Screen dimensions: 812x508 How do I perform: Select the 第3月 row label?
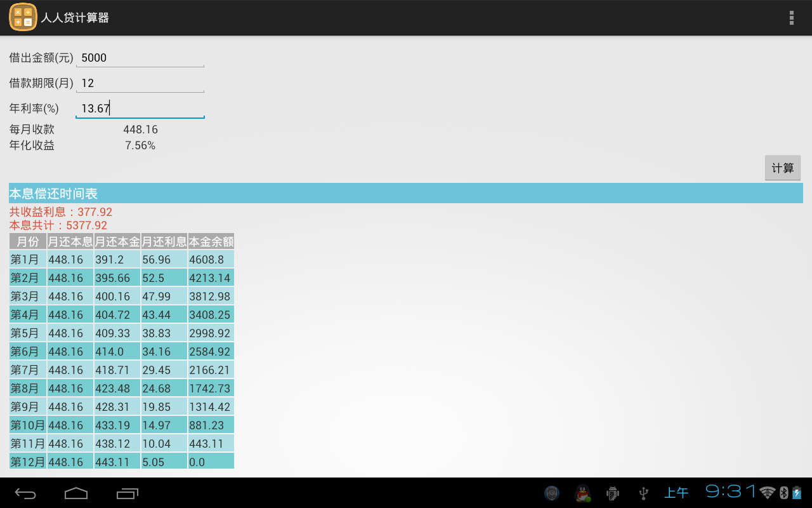point(28,296)
